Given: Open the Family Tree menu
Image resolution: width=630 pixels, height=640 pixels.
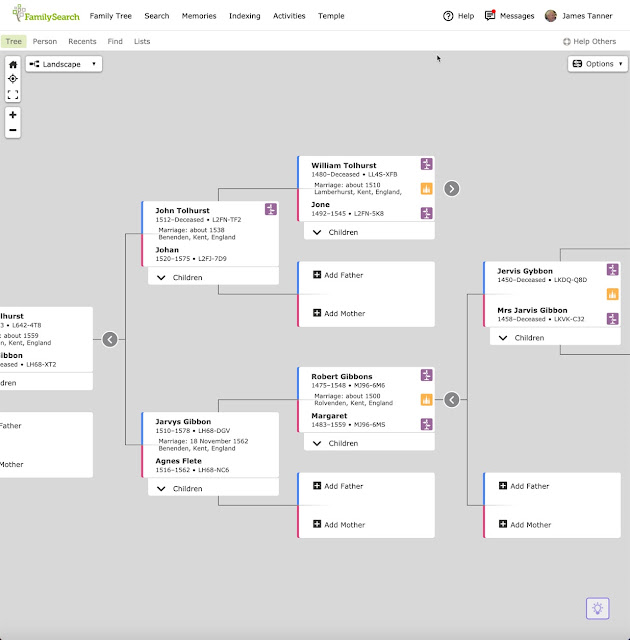Looking at the screenshot, I should pyautogui.click(x=111, y=16).
